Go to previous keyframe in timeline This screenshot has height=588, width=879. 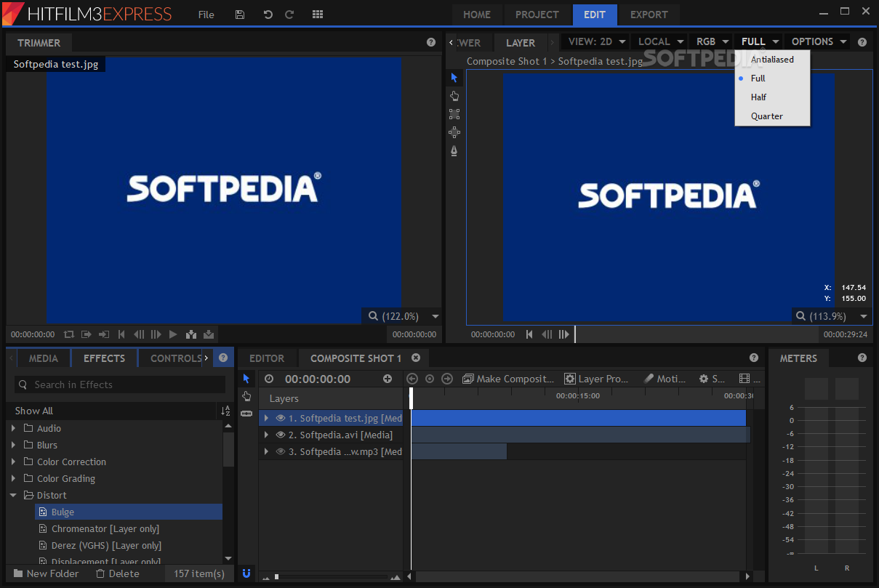coord(412,379)
